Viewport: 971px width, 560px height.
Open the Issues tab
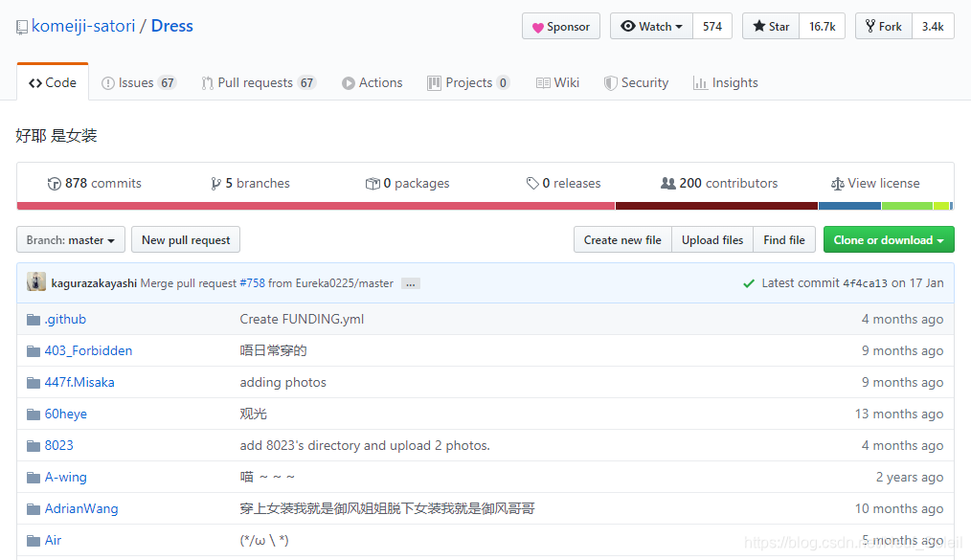pos(140,83)
